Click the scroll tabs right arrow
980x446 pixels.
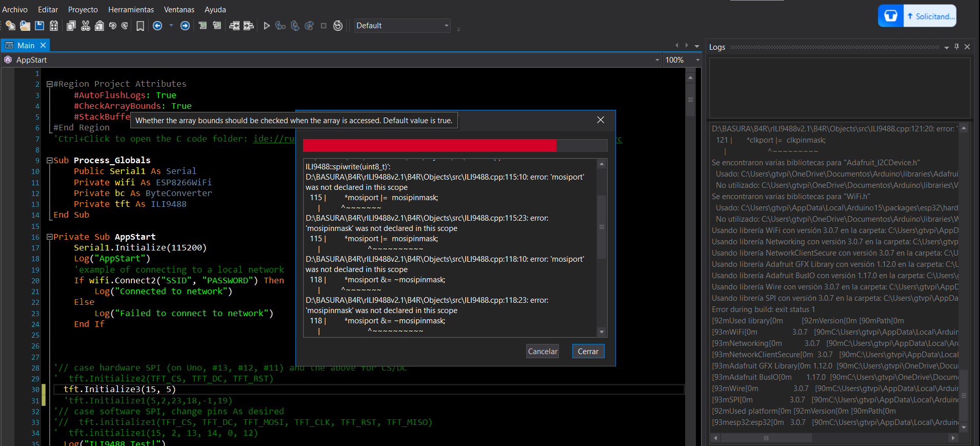tap(687, 46)
